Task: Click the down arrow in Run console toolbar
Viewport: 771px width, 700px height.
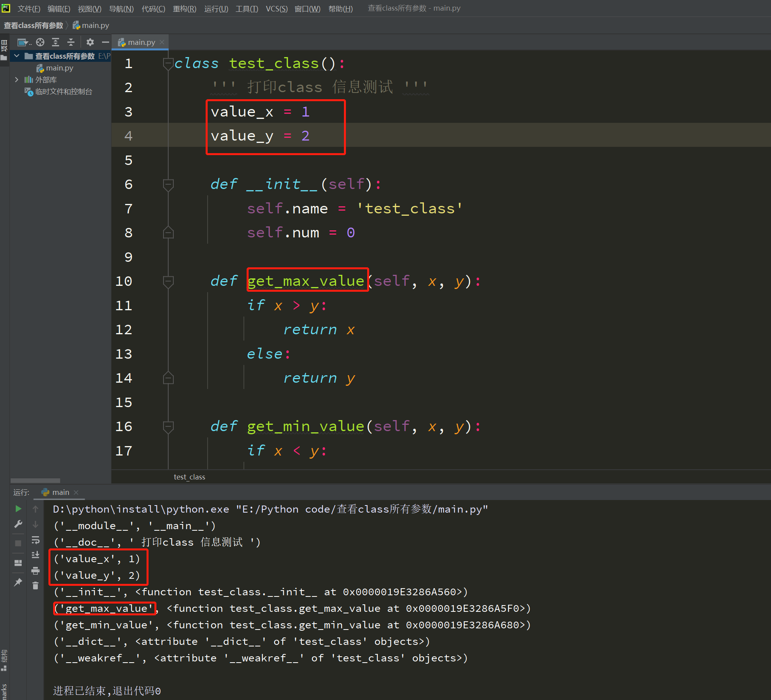Action: tap(35, 524)
